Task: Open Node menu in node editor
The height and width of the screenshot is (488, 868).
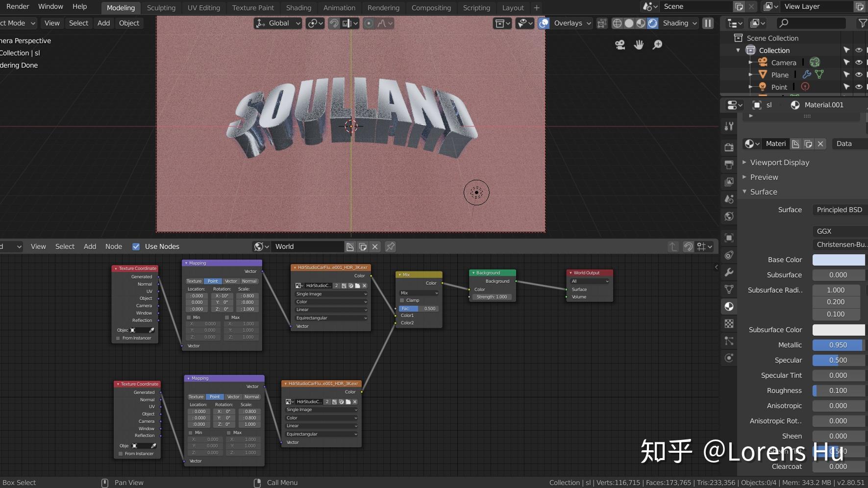Action: point(114,246)
